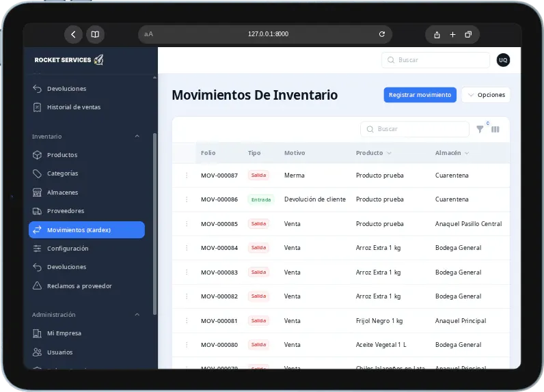
Task: Click the browser address bar 127.0.0.1:8000
Action: (265, 34)
